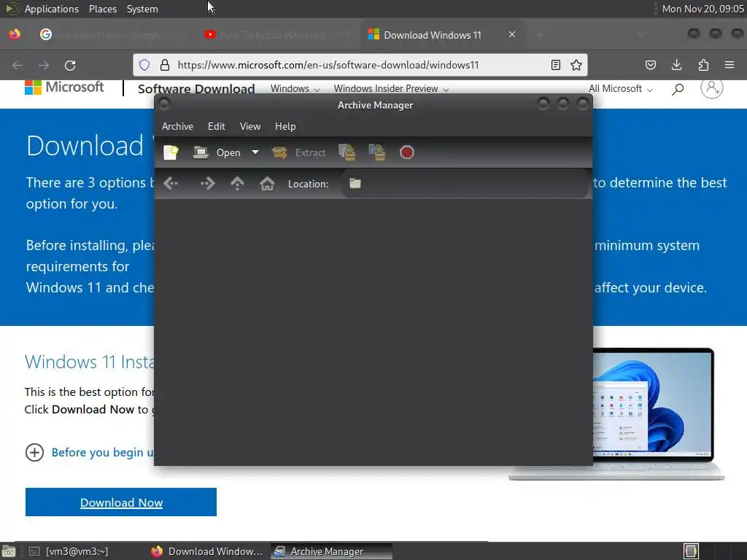747x560 pixels.
Task: Open the System menu in top panel
Action: click(142, 9)
